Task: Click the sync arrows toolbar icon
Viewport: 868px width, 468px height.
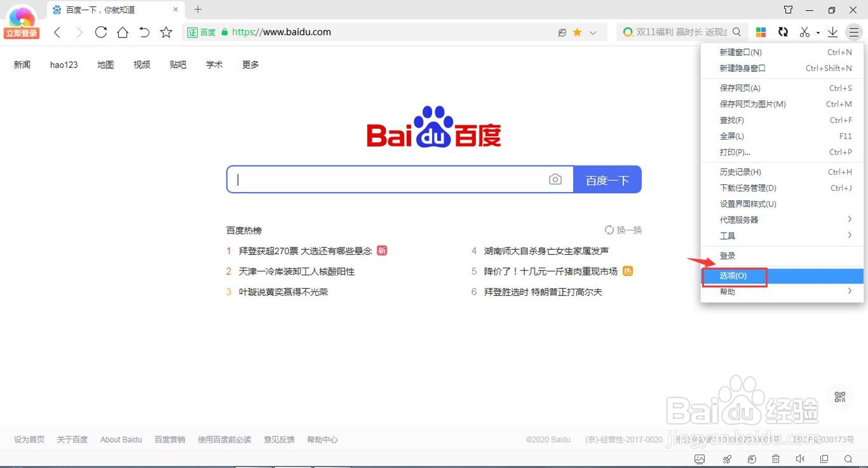Action: click(x=783, y=32)
